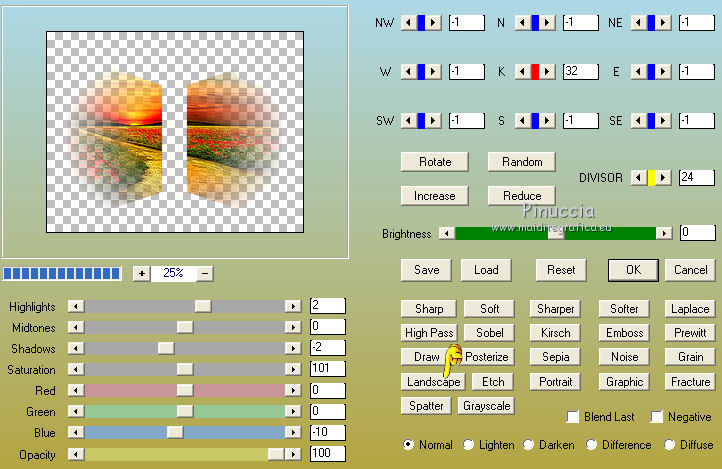
Task: Decrease the K center value arrow
Action: coord(523,72)
